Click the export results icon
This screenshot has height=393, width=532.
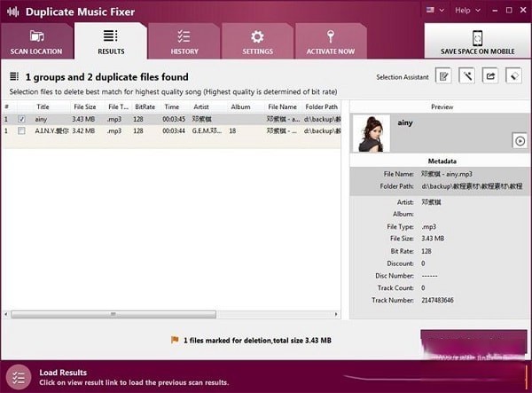(x=490, y=75)
